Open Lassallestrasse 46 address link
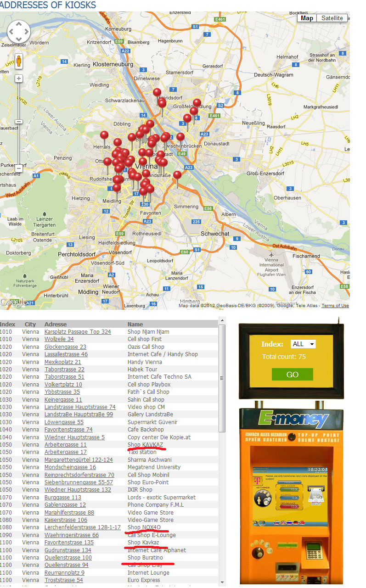 click(x=66, y=354)
